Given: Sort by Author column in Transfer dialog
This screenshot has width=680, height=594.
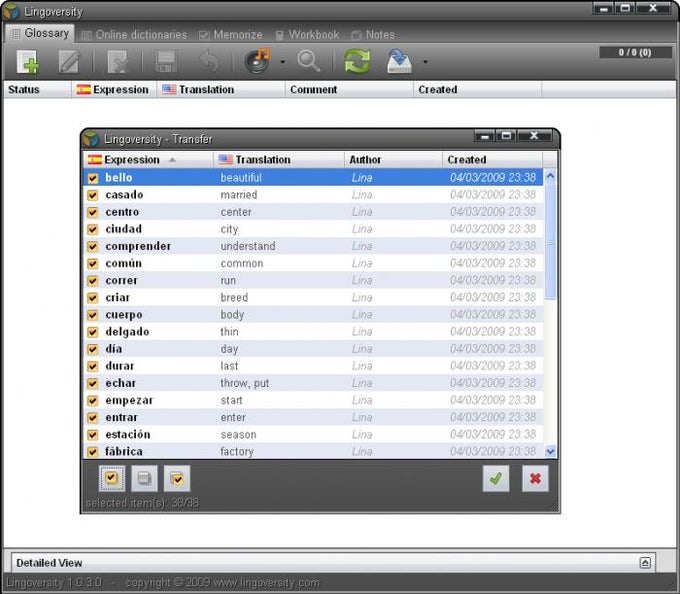Looking at the screenshot, I should [x=393, y=160].
